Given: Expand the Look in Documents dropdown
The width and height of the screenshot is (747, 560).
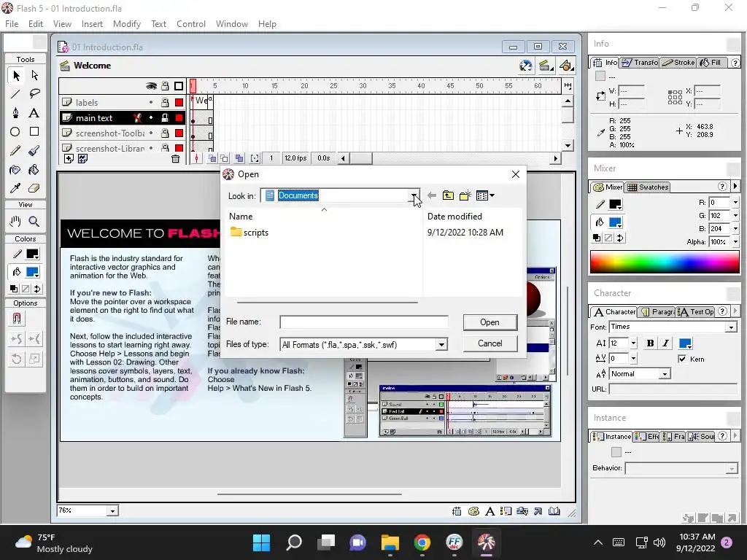Looking at the screenshot, I should pyautogui.click(x=414, y=195).
